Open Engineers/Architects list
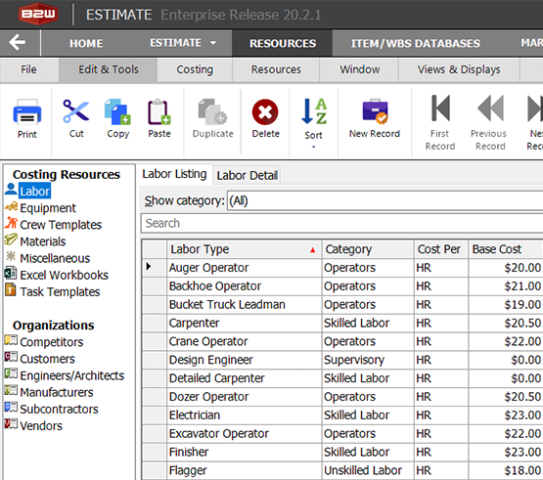This screenshot has width=543, height=480. tap(72, 375)
